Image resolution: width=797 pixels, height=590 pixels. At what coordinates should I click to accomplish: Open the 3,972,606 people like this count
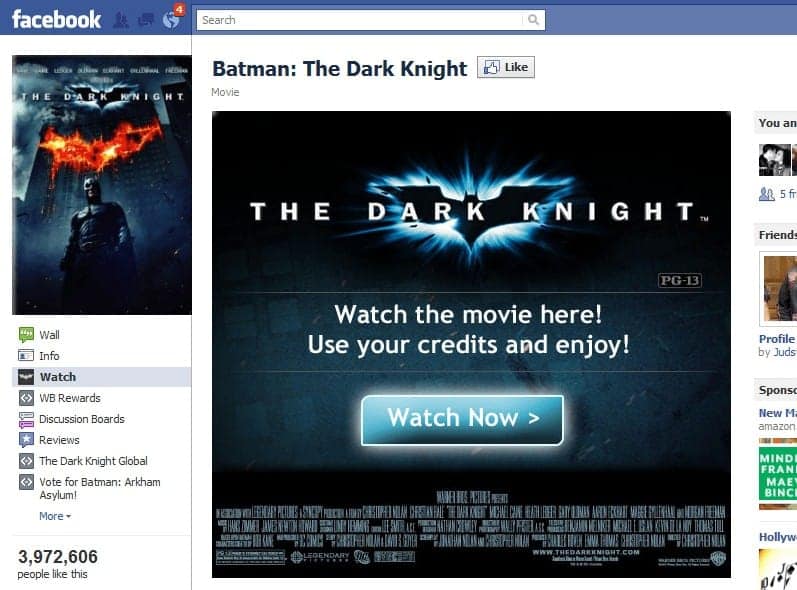[57, 563]
